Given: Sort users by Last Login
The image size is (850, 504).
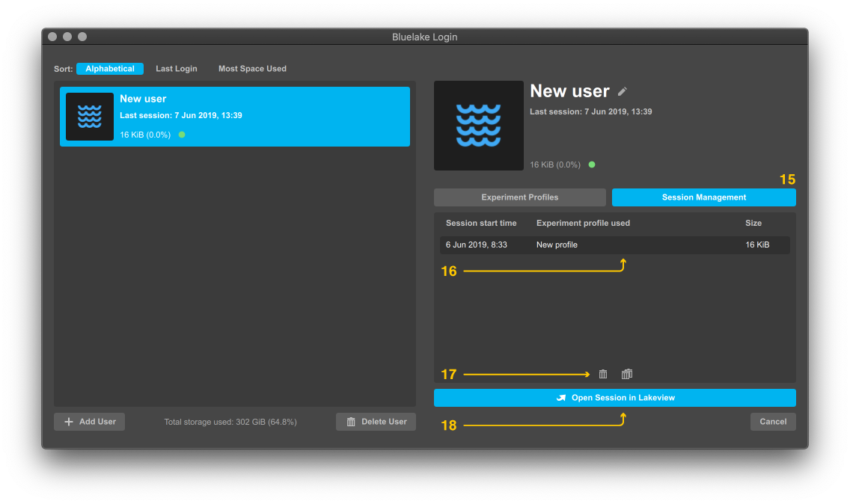Looking at the screenshot, I should (x=177, y=69).
